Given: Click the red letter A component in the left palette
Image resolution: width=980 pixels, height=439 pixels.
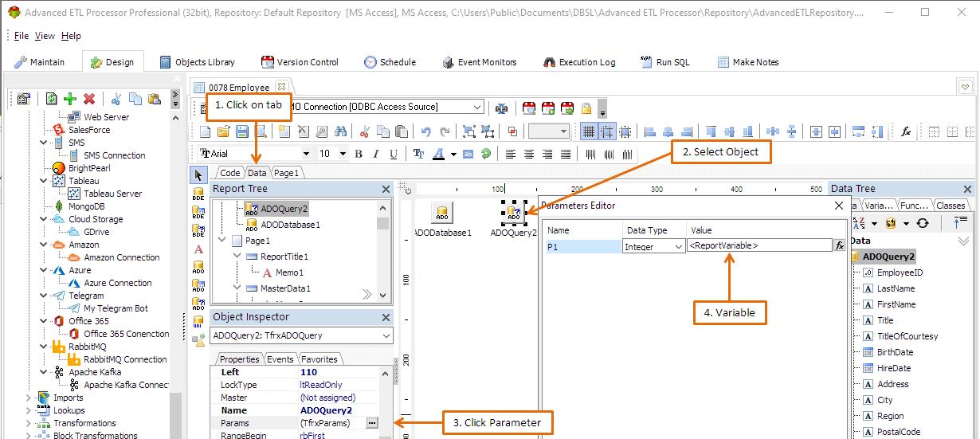Looking at the screenshot, I should pos(198,249).
